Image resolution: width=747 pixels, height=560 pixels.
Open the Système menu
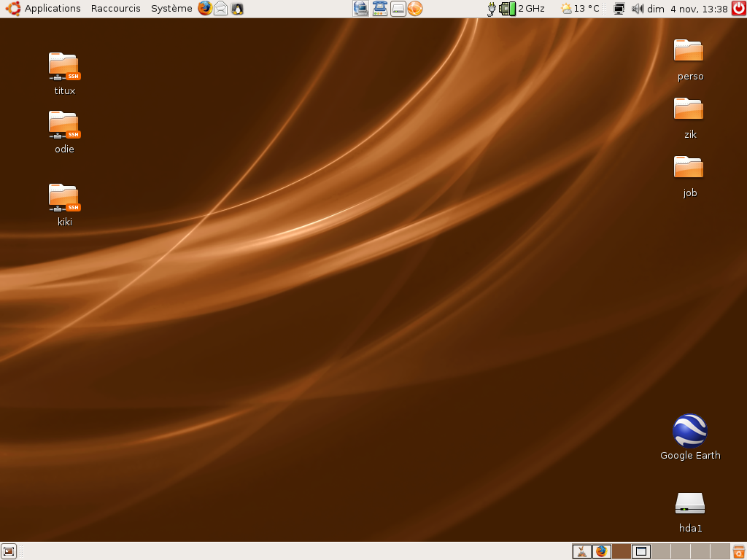pos(171,9)
